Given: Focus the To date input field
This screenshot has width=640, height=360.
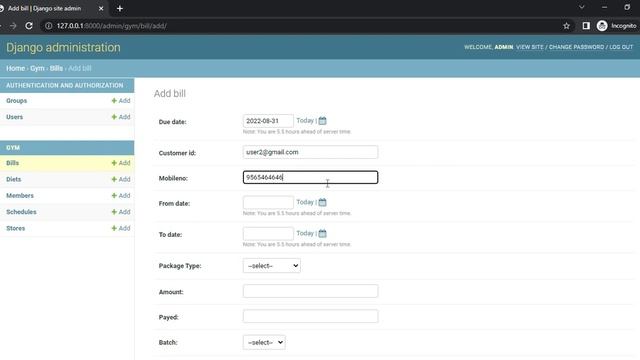Looking at the screenshot, I should (x=268, y=233).
